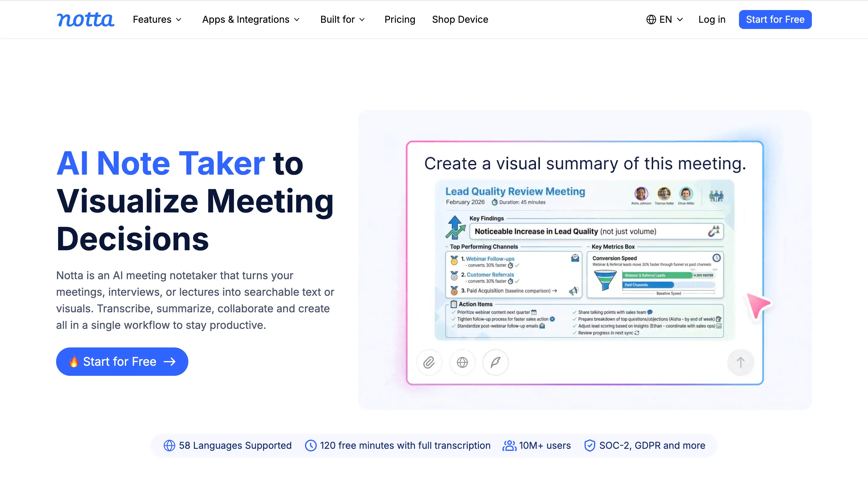The image size is (868, 494).
Task: Click the funnel graphic in Conversion Speed
Action: point(605,280)
